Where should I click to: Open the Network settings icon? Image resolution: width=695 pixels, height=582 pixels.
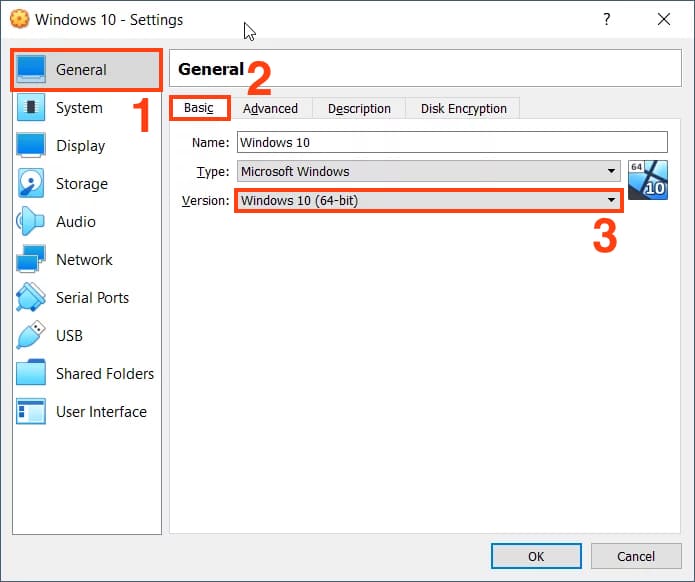[32, 260]
